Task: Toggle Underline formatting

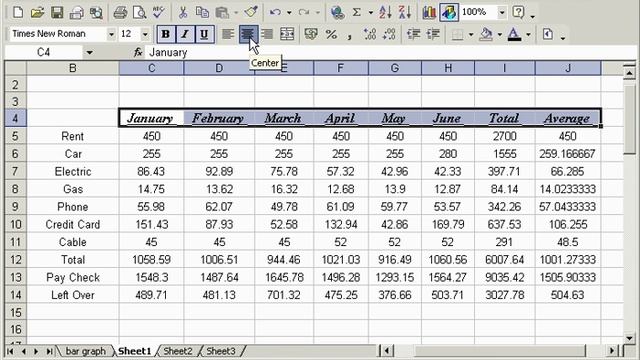Action: tap(204, 34)
